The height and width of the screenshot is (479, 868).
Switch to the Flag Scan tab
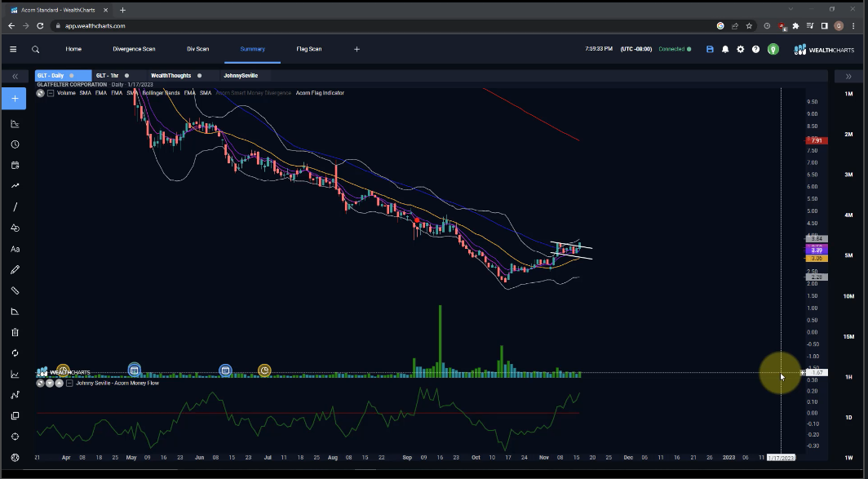pos(309,49)
